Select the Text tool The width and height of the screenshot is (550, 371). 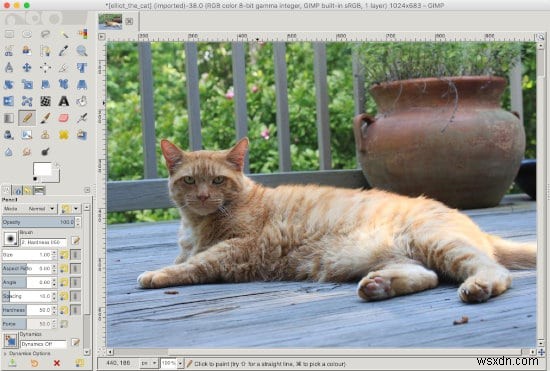[x=63, y=101]
